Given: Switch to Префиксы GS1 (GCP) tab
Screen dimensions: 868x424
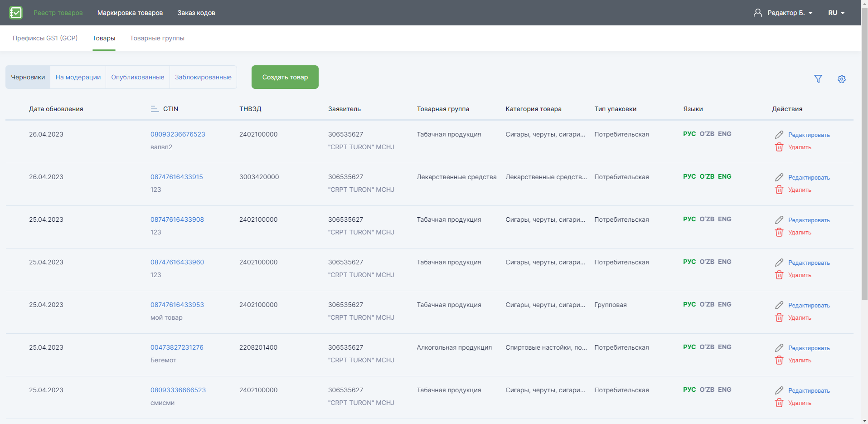Looking at the screenshot, I should point(45,38).
